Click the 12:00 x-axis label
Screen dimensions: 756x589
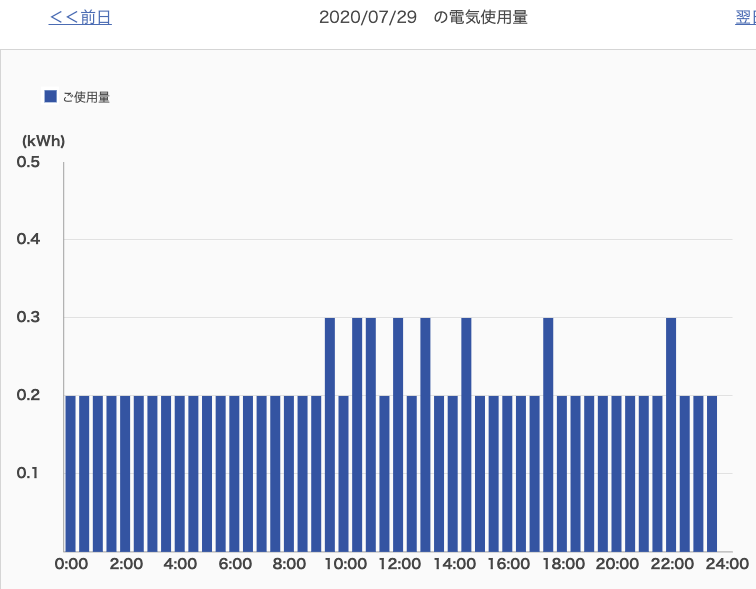[399, 564]
